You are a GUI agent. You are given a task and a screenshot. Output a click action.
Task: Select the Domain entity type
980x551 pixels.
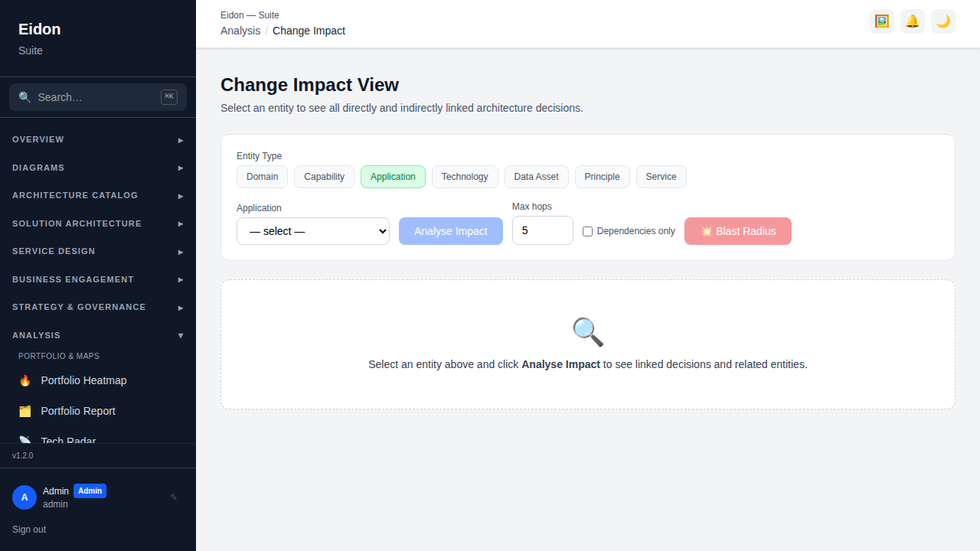(x=263, y=177)
